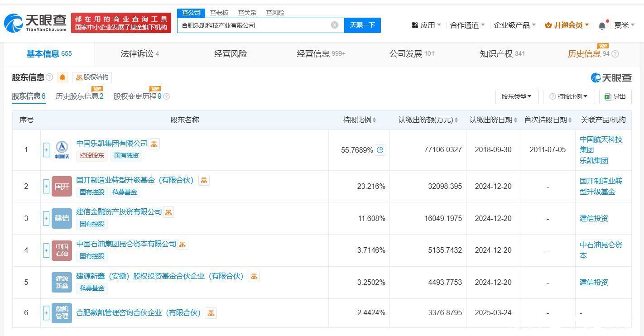
Task: Open the 中国乐凯集团有限公司 link
Action: click(112, 144)
